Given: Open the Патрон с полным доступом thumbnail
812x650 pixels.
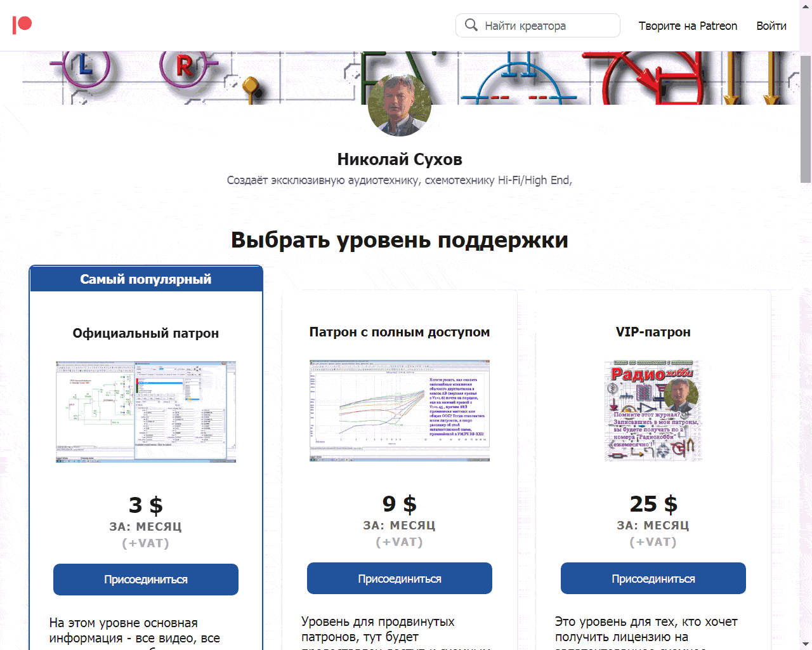Looking at the screenshot, I should point(400,410).
